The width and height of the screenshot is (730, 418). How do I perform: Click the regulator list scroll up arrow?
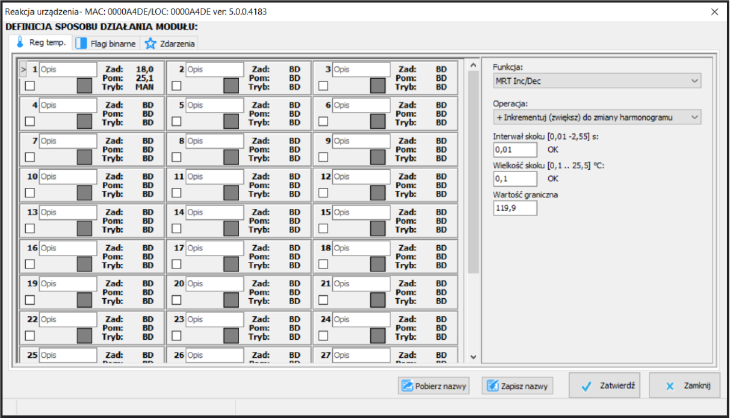click(473, 66)
